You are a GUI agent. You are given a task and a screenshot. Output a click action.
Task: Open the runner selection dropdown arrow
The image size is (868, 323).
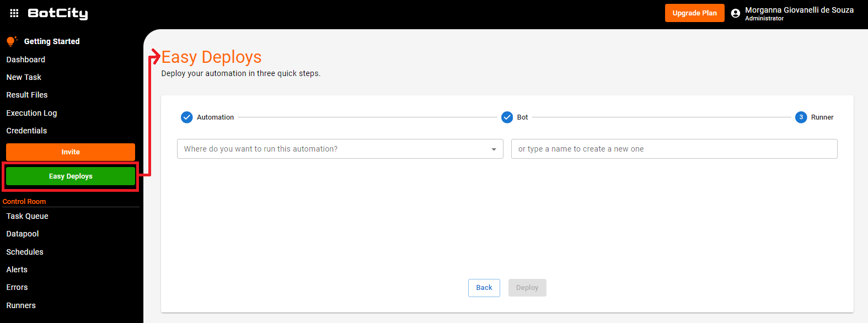[494, 149]
